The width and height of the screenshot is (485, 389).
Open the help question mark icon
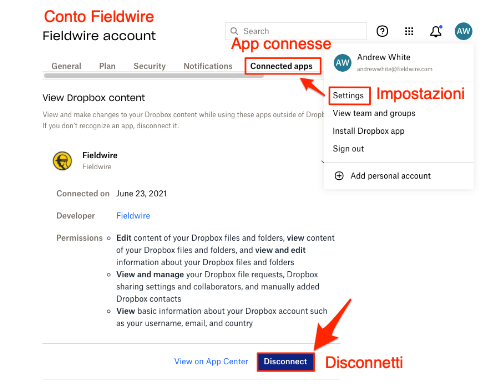click(x=382, y=31)
